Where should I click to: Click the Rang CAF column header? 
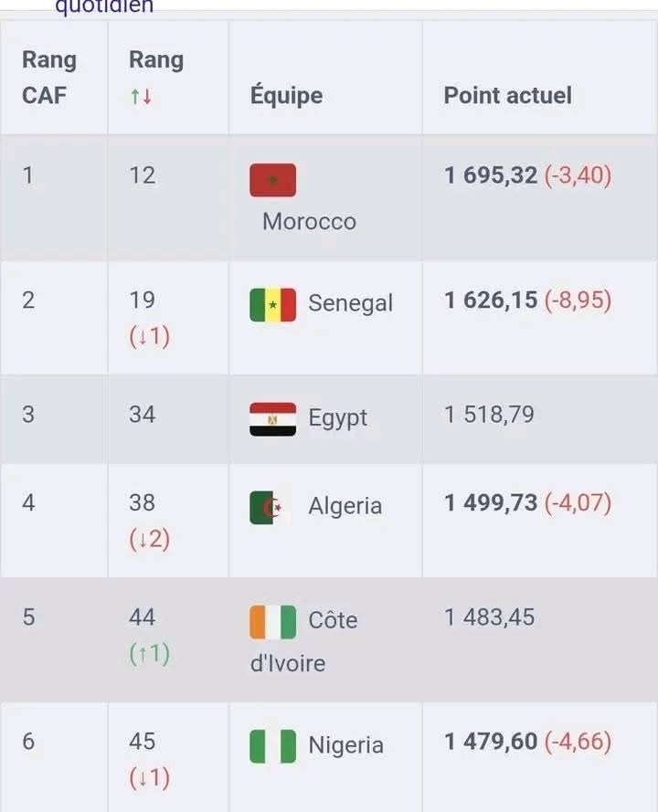point(49,78)
